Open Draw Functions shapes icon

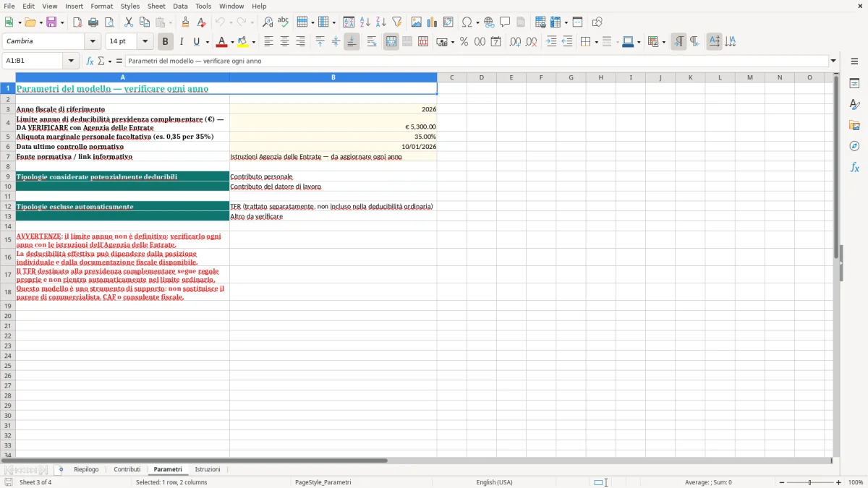(x=597, y=22)
